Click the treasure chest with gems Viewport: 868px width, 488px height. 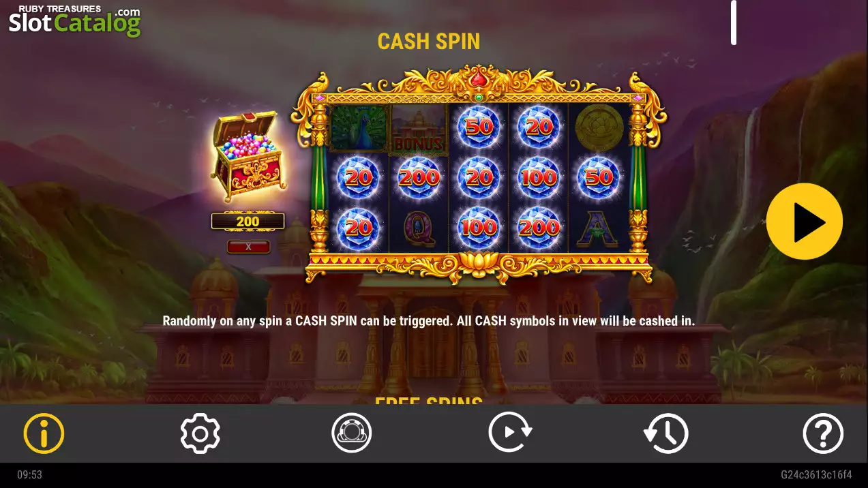248,157
